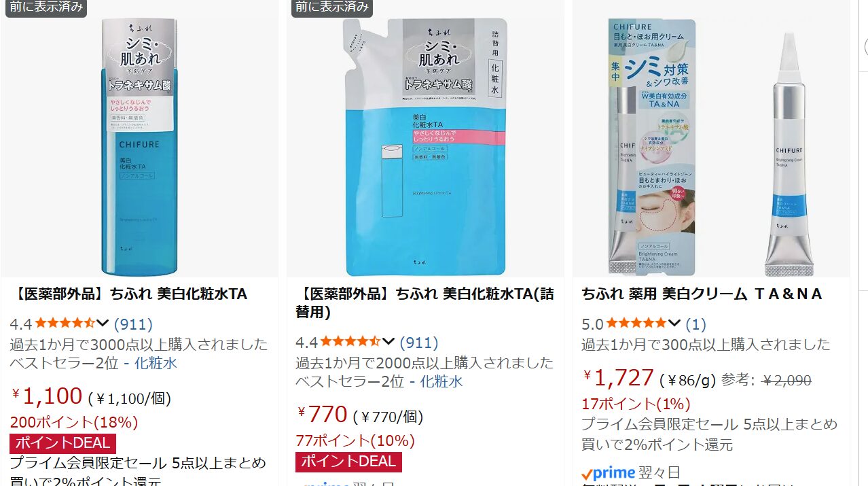Open 化粧水 bestseller category link under first product
The height and width of the screenshot is (486, 868).
pos(156,363)
